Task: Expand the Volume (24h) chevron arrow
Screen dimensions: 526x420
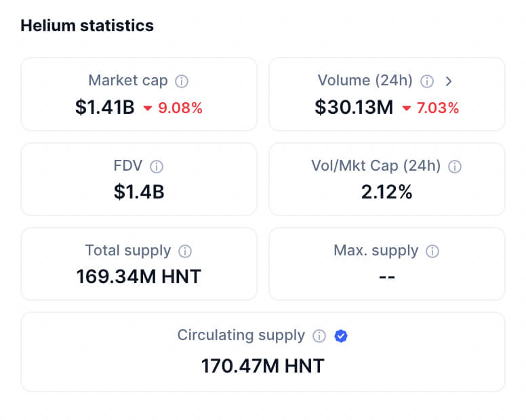Action: point(448,81)
